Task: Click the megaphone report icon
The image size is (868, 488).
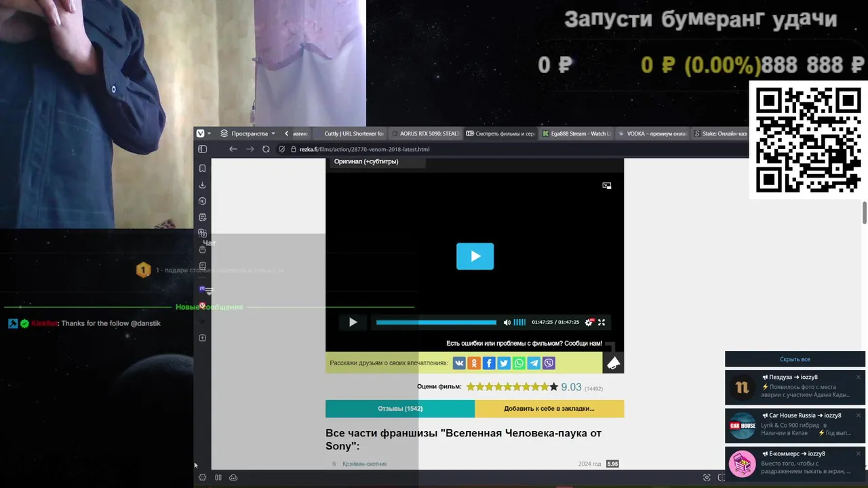Action: 613,363
